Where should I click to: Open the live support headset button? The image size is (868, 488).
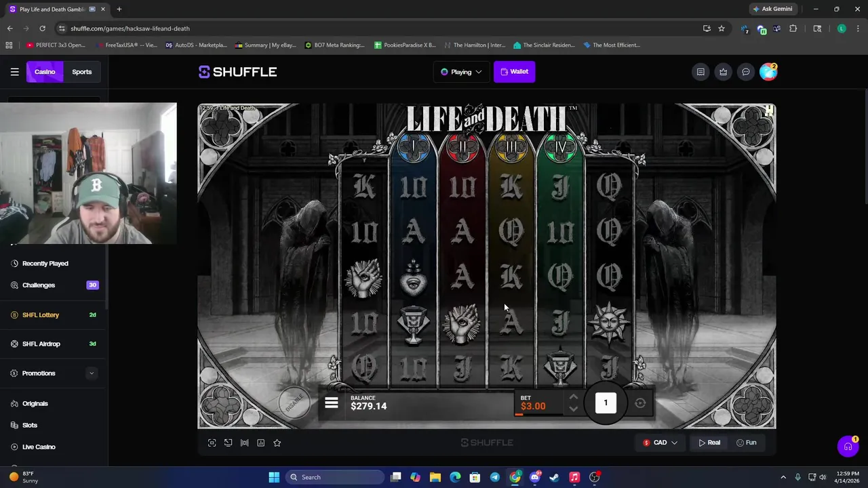tap(848, 447)
